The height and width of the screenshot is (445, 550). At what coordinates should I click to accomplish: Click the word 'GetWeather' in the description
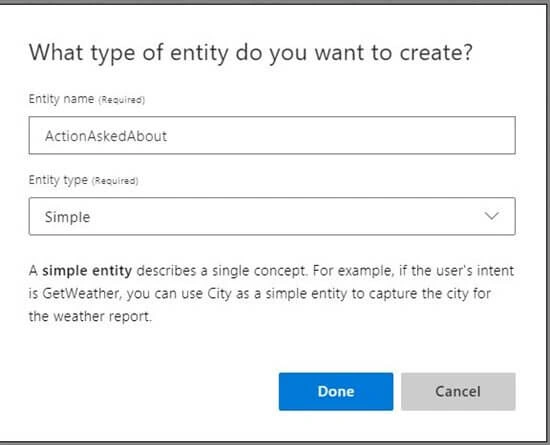(81, 294)
